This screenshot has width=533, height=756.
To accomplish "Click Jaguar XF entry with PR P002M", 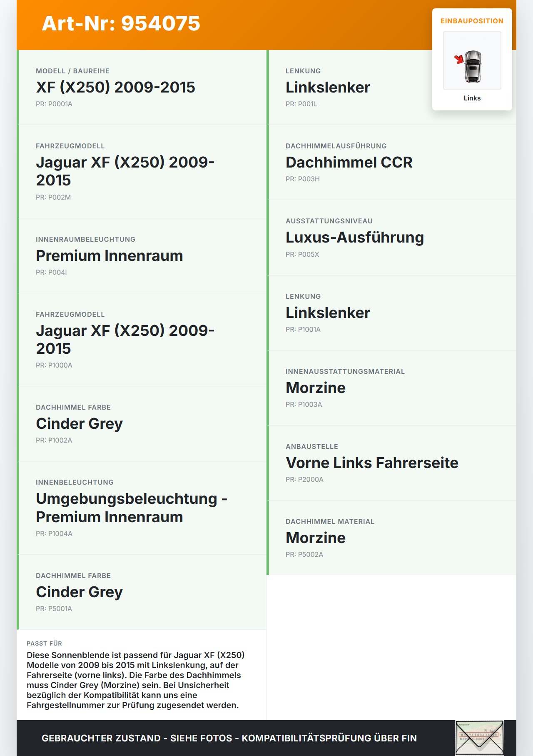I will (125, 171).
